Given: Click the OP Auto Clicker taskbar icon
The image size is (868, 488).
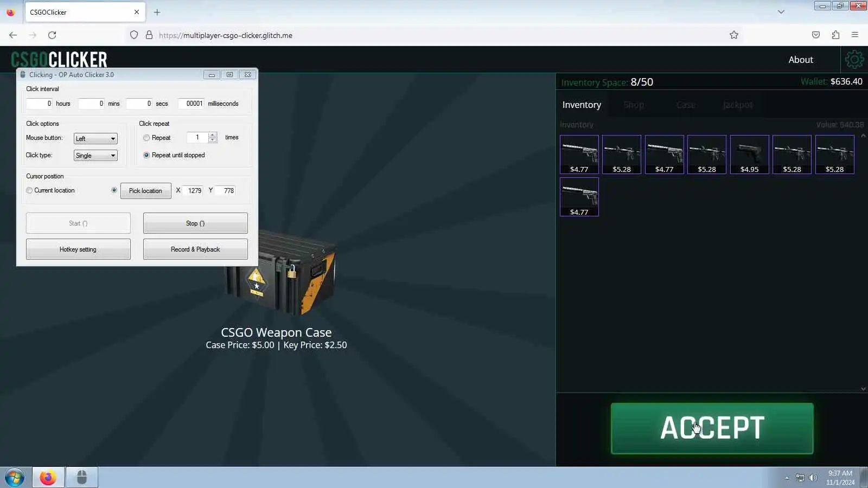Looking at the screenshot, I should coord(82,478).
